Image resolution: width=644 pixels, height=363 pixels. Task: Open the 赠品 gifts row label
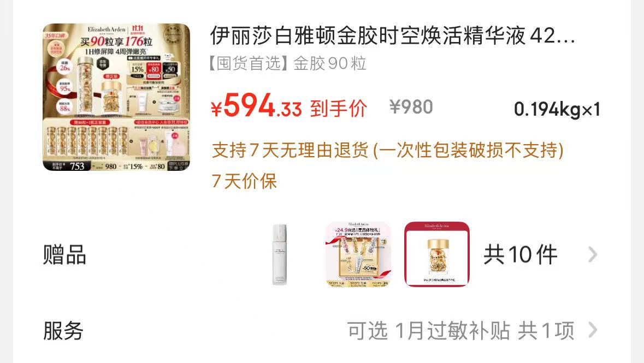64,254
